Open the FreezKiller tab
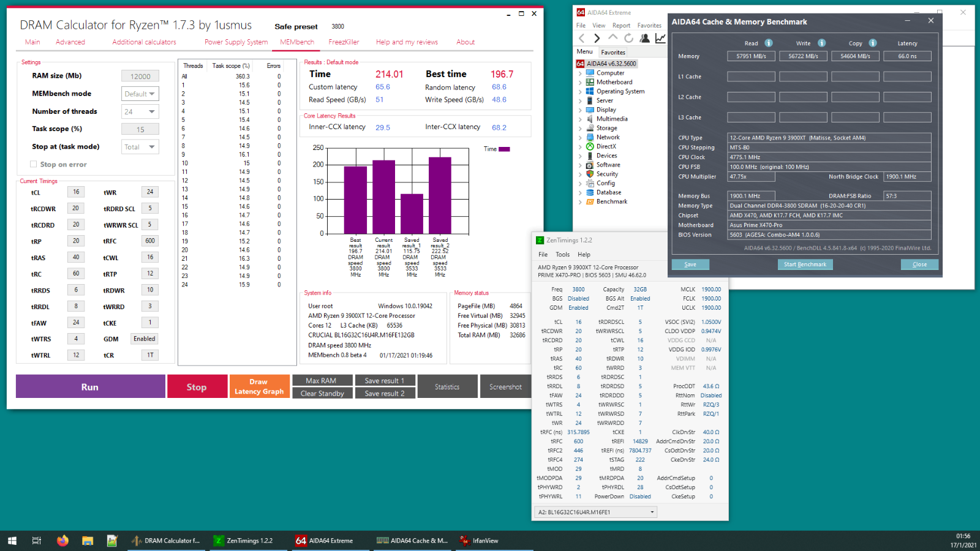 (x=344, y=42)
